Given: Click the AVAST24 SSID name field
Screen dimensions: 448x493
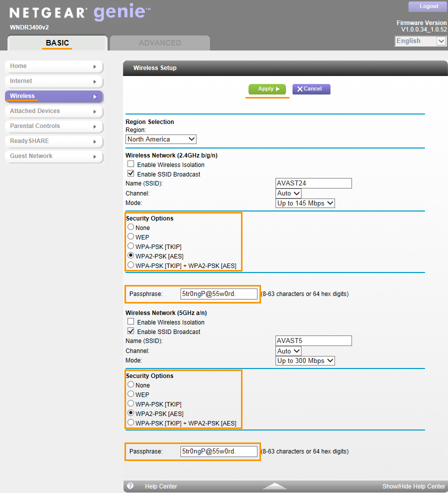Looking at the screenshot, I should click(x=313, y=183).
